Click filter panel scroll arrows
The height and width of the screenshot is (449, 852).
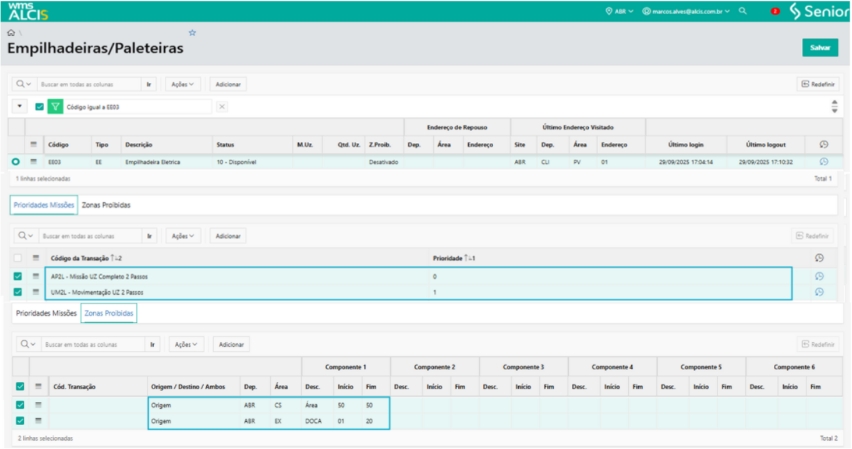point(835,107)
